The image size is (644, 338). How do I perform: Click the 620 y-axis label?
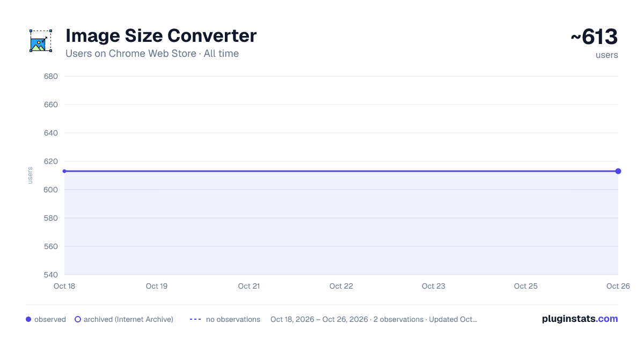[x=51, y=161]
